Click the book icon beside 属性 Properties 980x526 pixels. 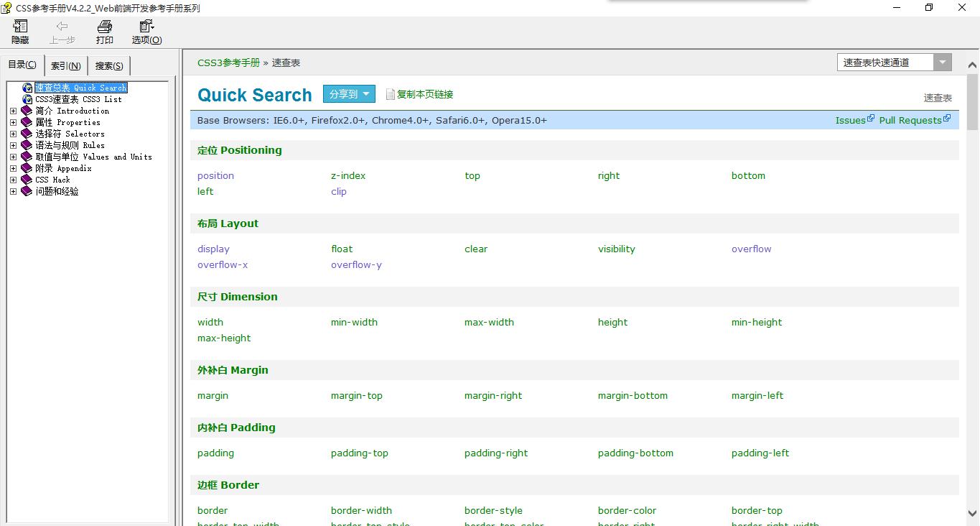[27, 122]
